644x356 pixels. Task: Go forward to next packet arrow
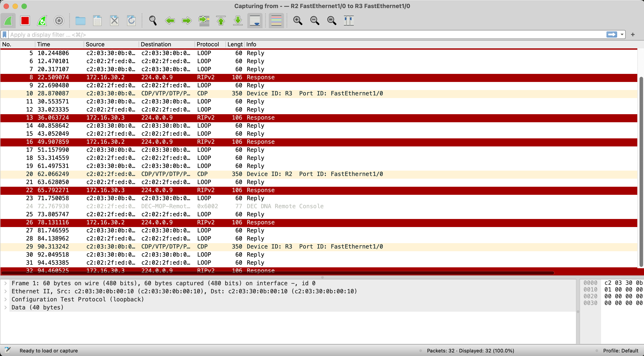(187, 21)
